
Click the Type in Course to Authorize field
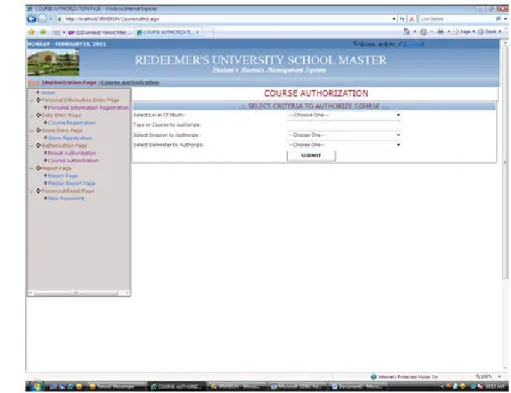point(344,125)
